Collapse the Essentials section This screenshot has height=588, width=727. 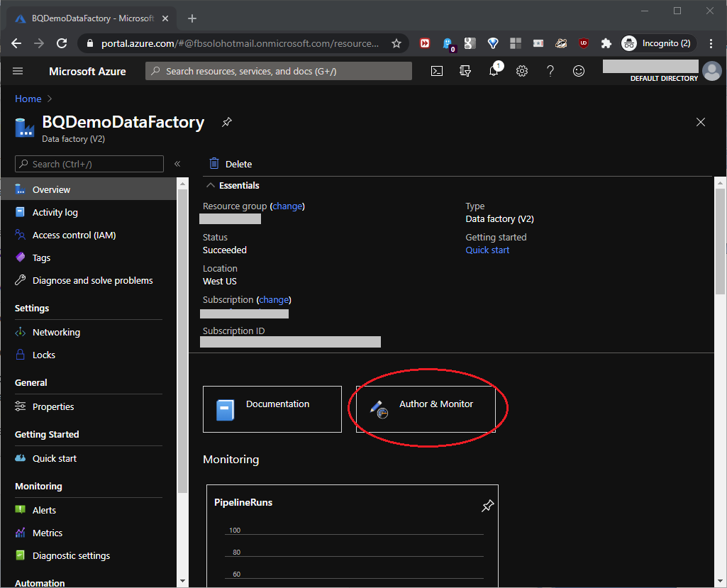tap(211, 185)
